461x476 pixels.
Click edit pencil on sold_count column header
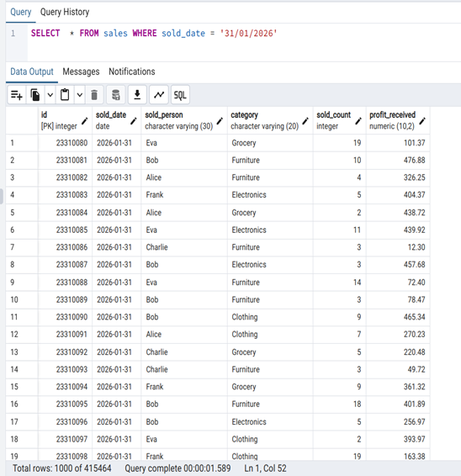click(358, 121)
